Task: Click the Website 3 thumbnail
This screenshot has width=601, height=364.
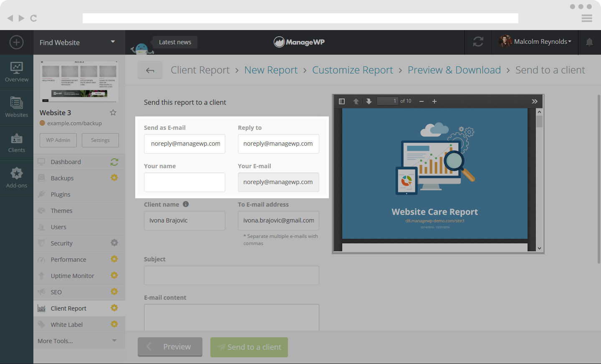Action: coord(79,81)
